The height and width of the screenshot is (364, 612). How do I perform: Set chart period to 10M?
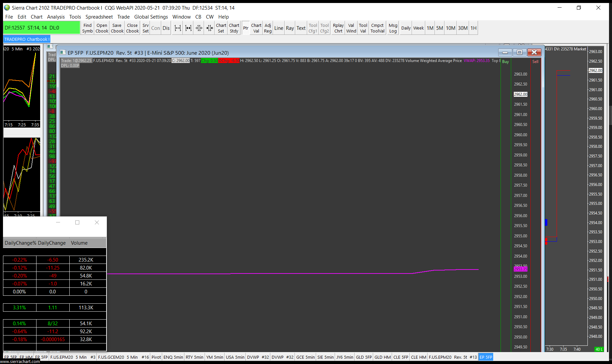click(x=450, y=28)
